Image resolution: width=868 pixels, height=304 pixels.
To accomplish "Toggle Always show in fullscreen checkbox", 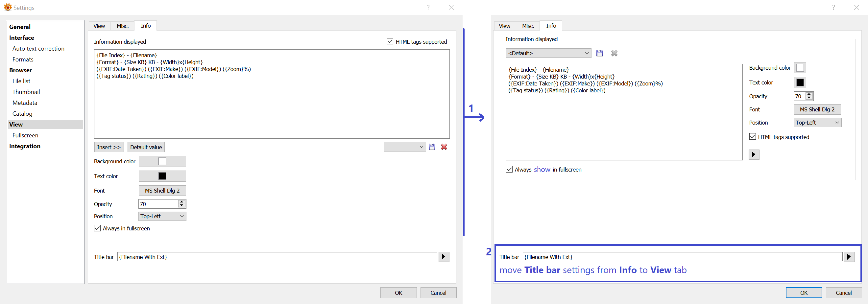I will [x=509, y=169].
